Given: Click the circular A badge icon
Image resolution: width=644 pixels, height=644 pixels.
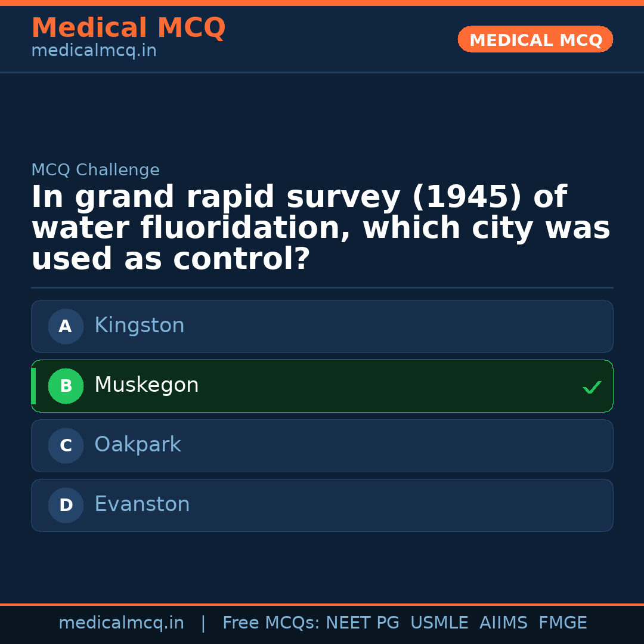Looking at the screenshot, I should coord(66,326).
